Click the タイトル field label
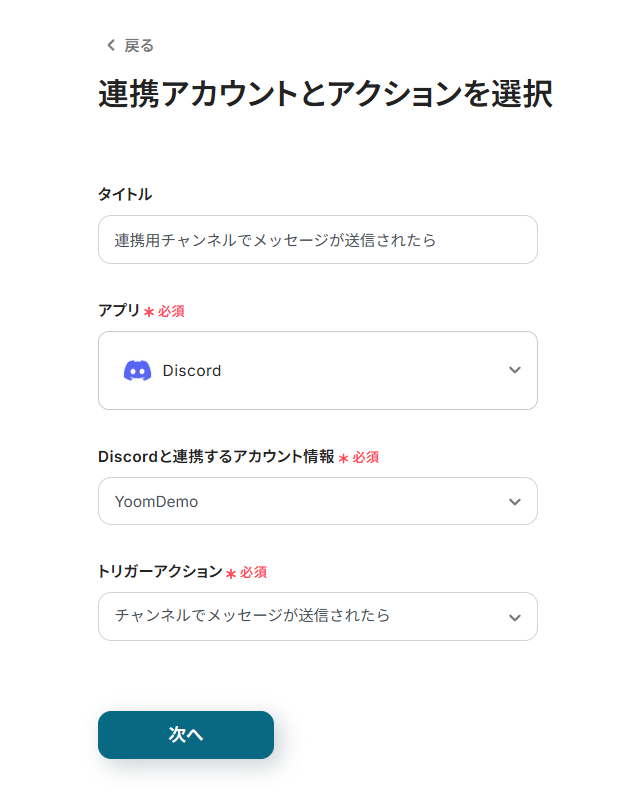This screenshot has height=795, width=633. 125,194
